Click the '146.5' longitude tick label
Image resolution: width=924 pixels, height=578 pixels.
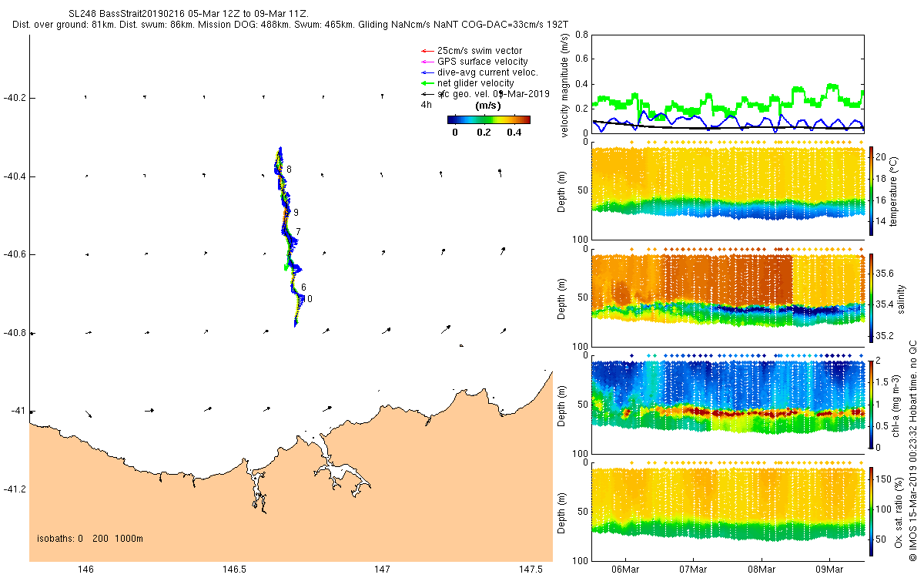coord(233,570)
